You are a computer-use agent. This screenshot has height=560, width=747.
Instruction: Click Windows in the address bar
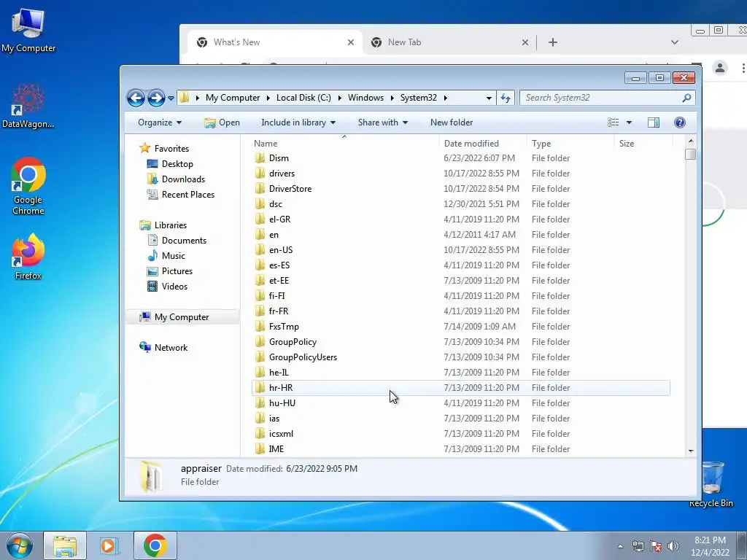pos(365,98)
